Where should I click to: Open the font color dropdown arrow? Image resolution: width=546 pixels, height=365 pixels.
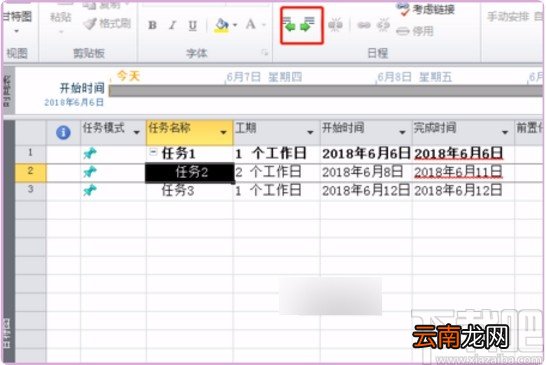point(264,25)
